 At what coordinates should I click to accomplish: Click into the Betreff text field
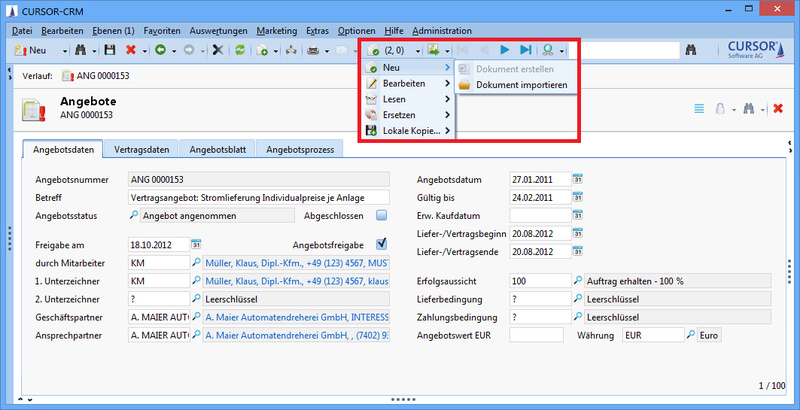click(x=258, y=198)
